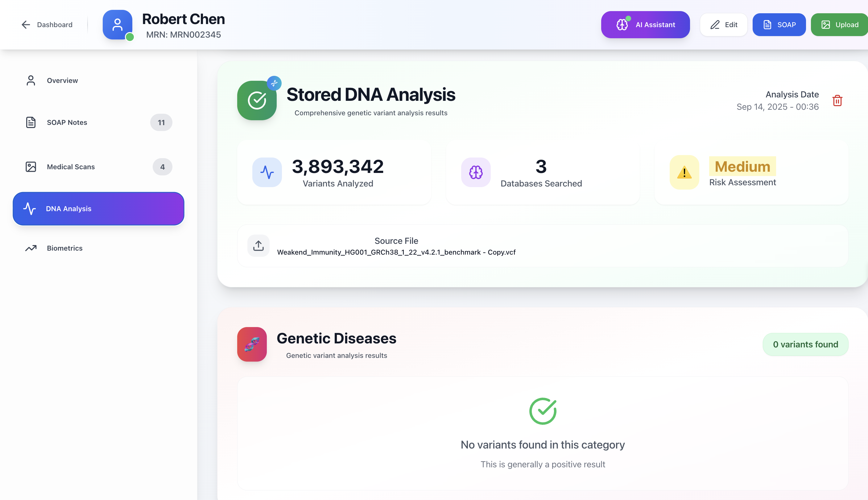The width and height of the screenshot is (868, 500).
Task: Click the red trash delete analysis icon
Action: (x=837, y=100)
